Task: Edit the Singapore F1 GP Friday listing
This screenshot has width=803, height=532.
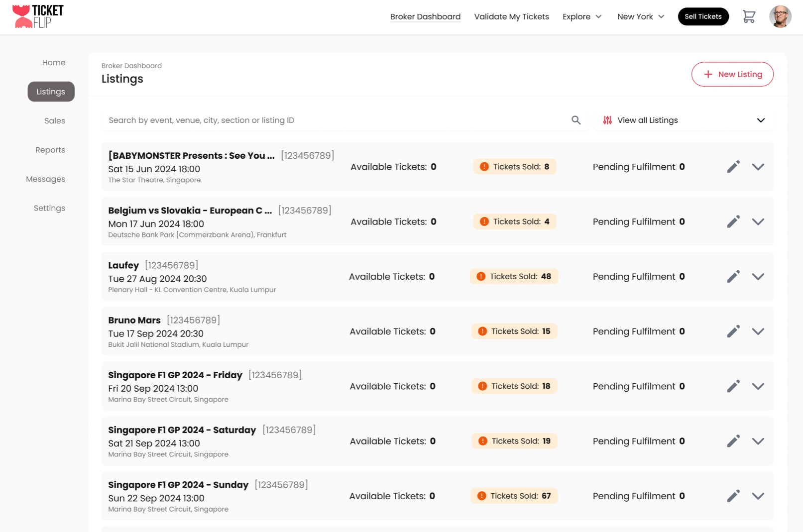Action: click(733, 386)
